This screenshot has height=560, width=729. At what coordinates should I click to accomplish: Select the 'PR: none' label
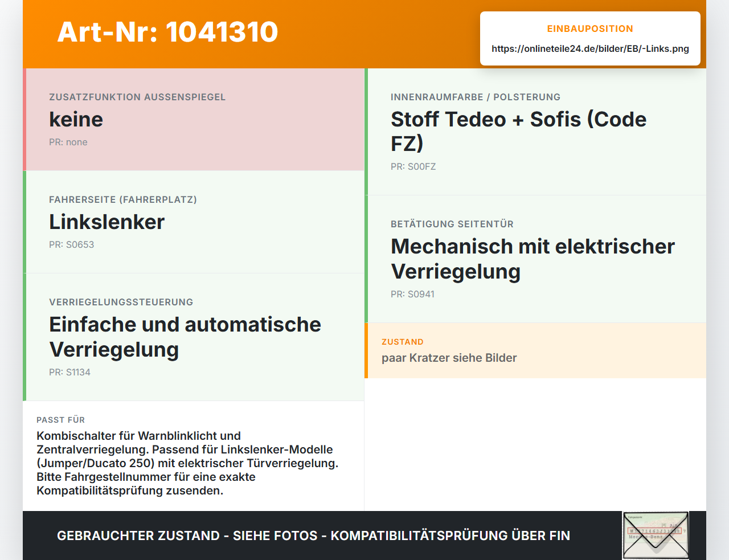(68, 142)
